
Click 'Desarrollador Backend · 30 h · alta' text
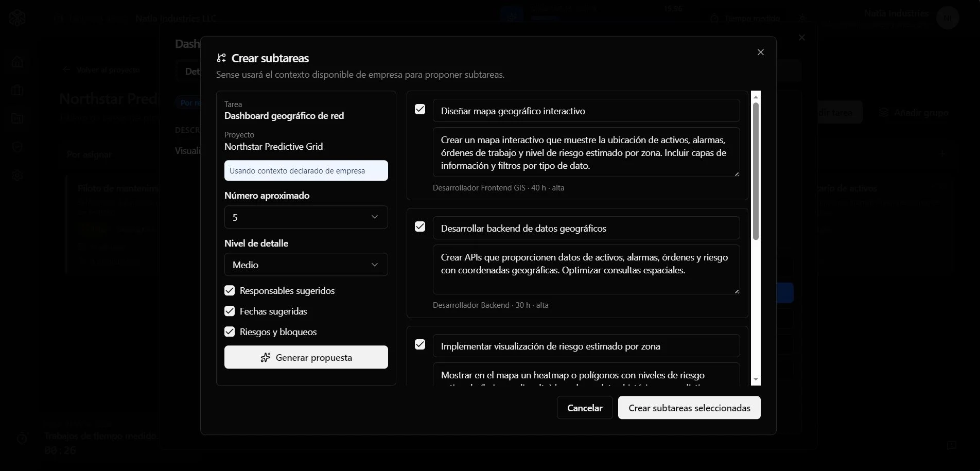[491, 305]
